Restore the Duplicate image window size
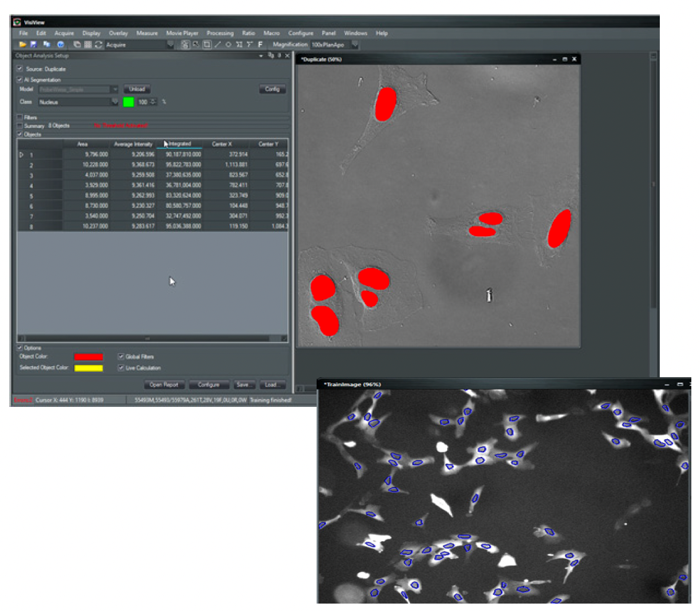Image resolution: width=700 pixels, height=611 pixels. tap(565, 59)
